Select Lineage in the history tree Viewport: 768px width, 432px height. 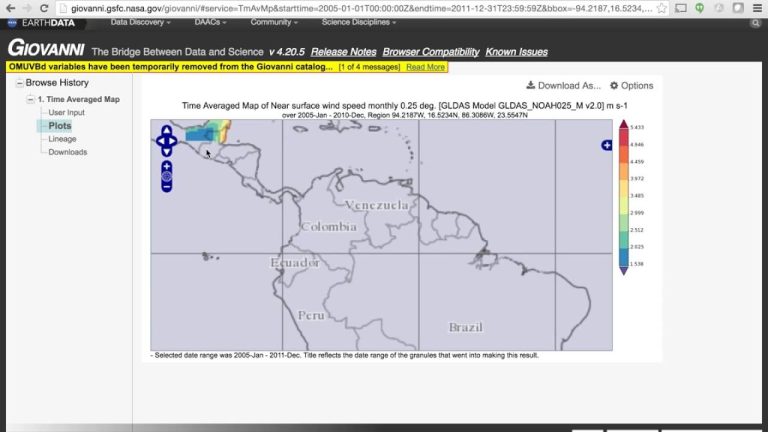pos(62,139)
